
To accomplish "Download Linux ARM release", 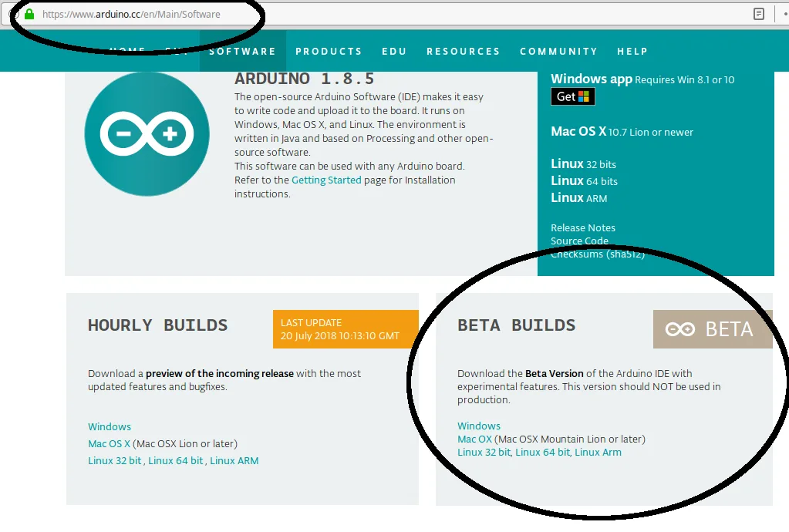I will pos(578,198).
